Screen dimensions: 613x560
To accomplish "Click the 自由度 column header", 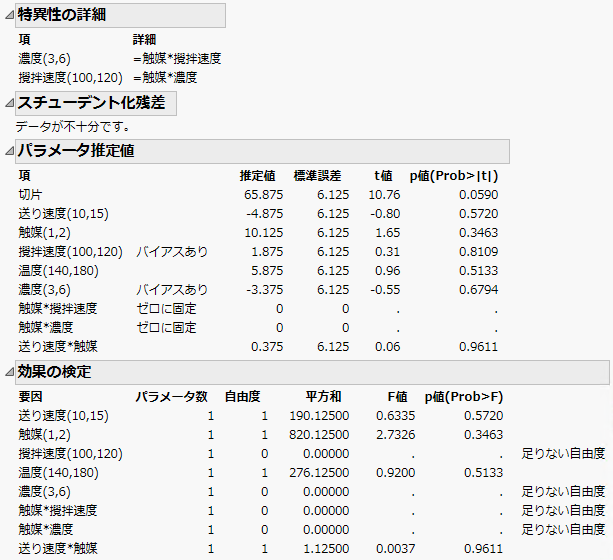I will point(242,397).
